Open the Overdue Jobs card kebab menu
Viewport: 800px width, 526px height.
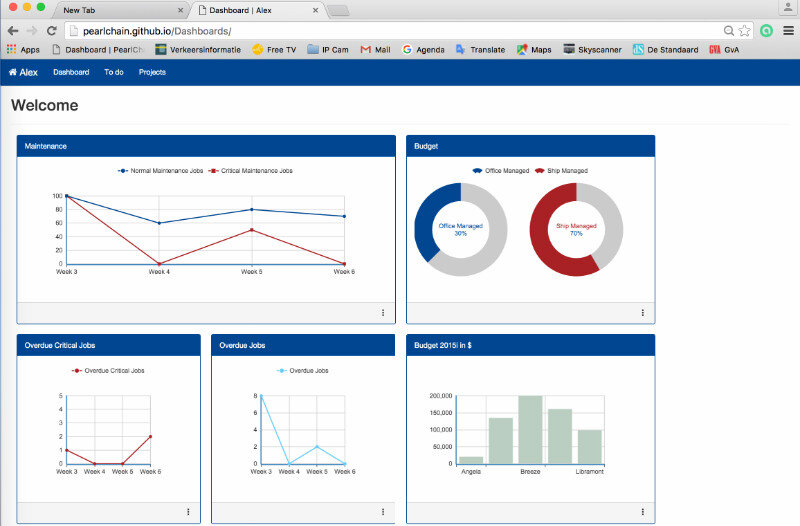383,512
